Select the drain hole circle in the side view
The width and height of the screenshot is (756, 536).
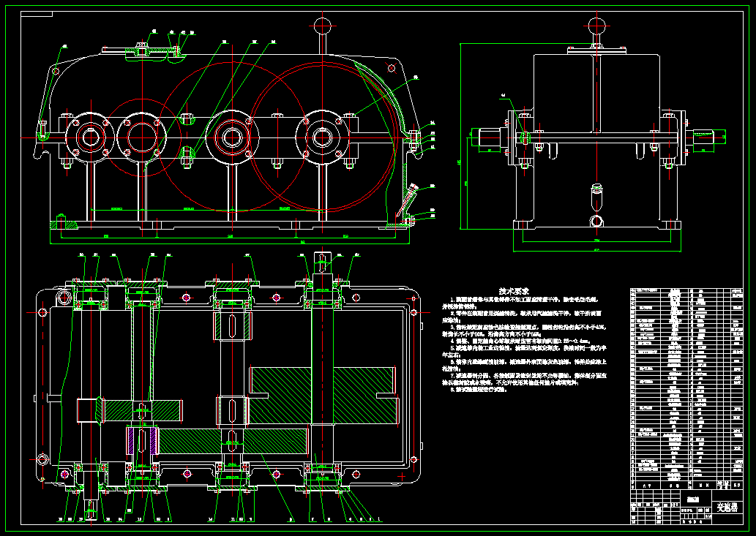(597, 222)
